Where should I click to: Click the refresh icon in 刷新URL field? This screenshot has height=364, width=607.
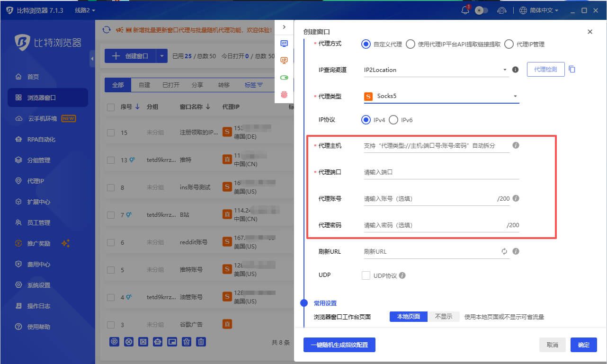505,251
